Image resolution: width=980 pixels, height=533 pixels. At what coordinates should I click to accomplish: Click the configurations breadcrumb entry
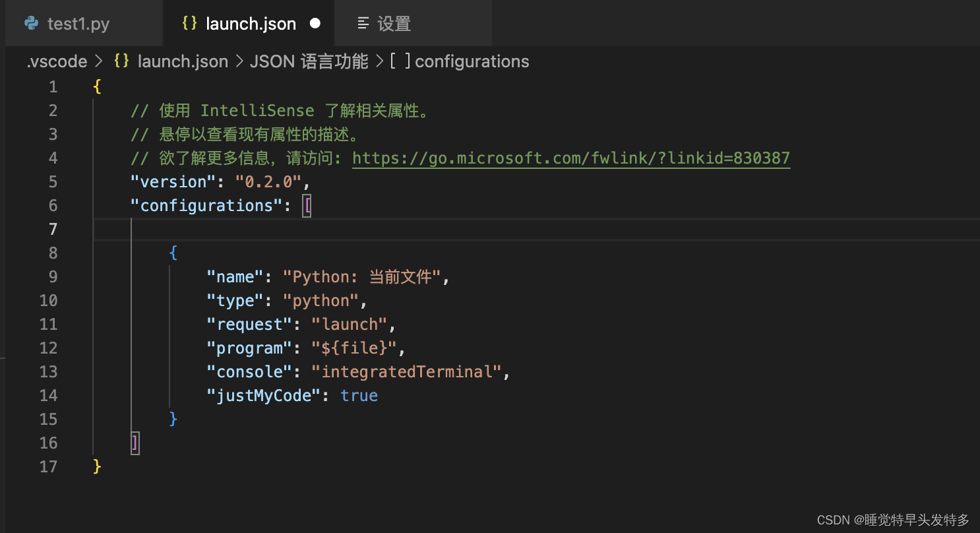click(x=472, y=61)
